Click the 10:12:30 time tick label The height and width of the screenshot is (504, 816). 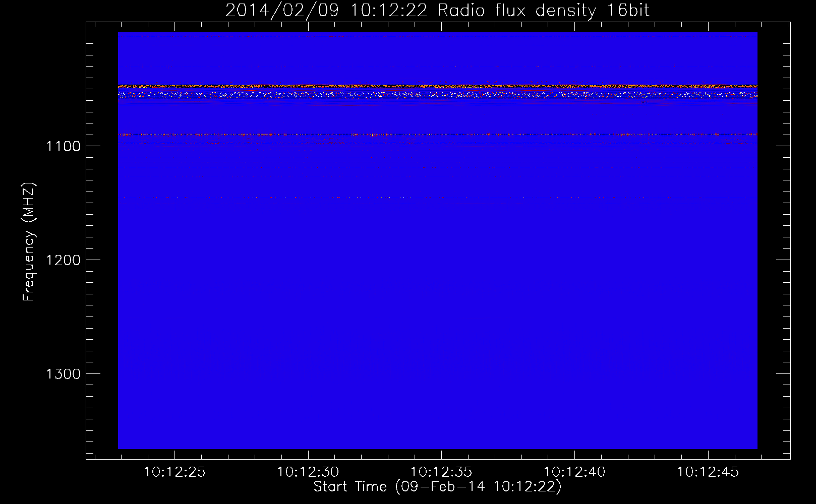coord(308,472)
